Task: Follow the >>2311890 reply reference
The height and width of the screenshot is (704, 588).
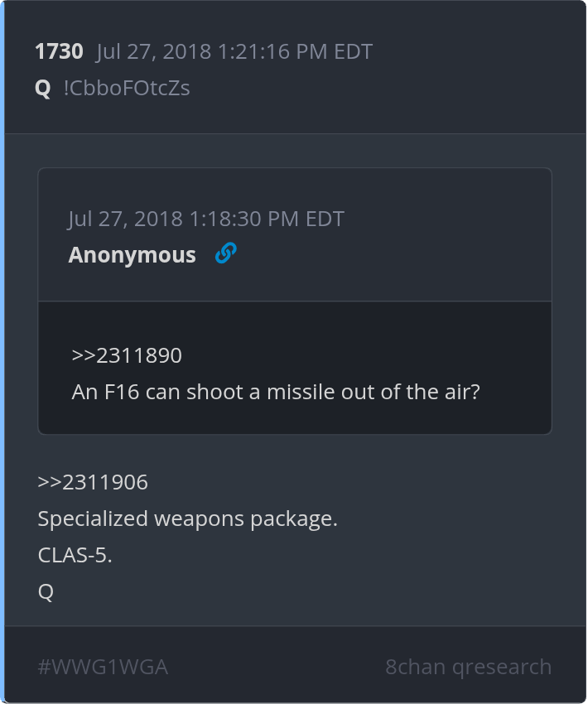Action: click(x=127, y=355)
